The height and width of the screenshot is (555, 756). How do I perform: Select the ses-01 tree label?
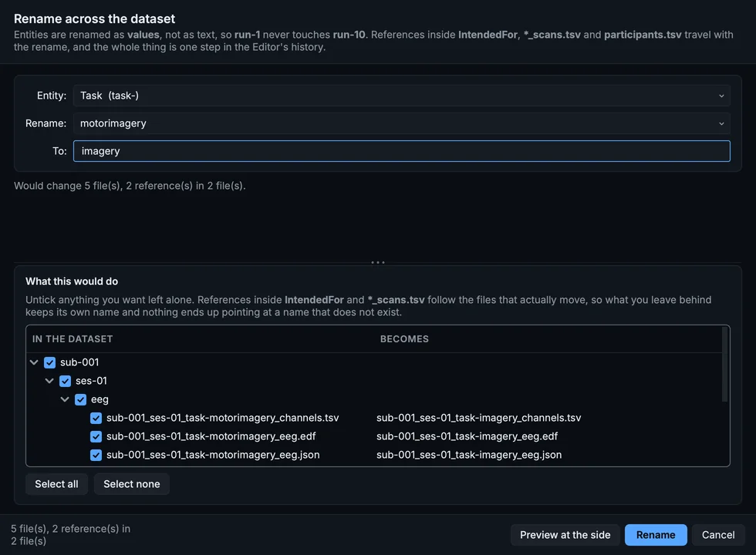coord(91,381)
